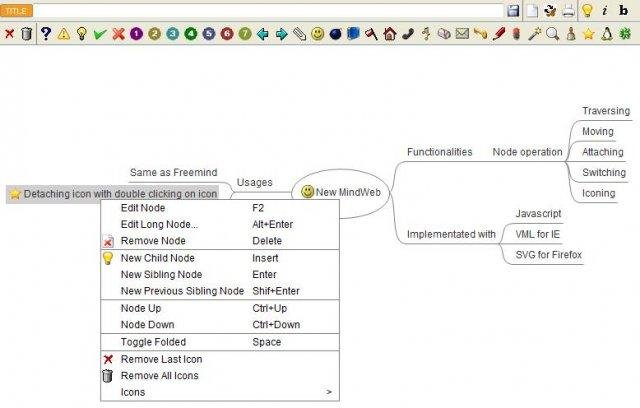
Task: Add the magic wand icon
Action: point(534,33)
